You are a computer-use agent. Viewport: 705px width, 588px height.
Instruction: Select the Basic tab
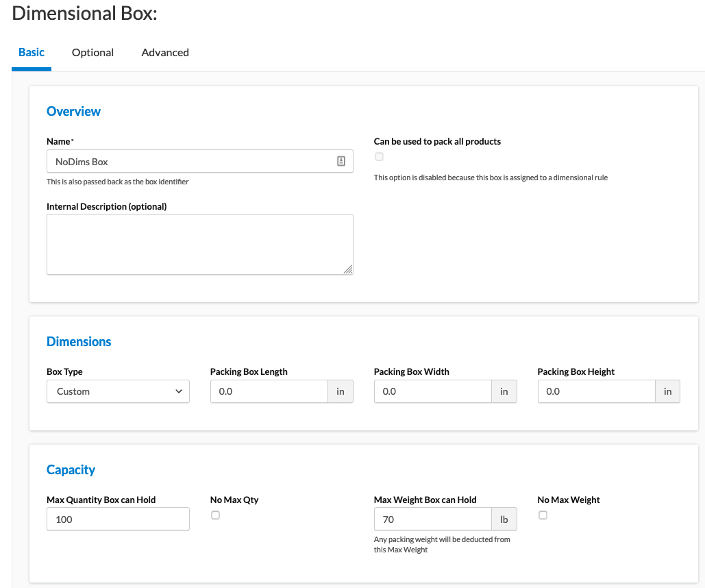(x=32, y=53)
